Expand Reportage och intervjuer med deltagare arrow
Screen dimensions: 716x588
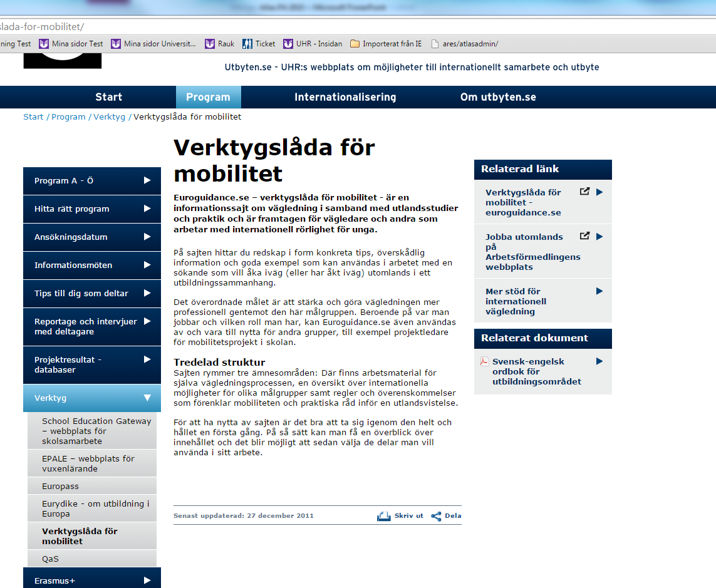[x=147, y=321]
